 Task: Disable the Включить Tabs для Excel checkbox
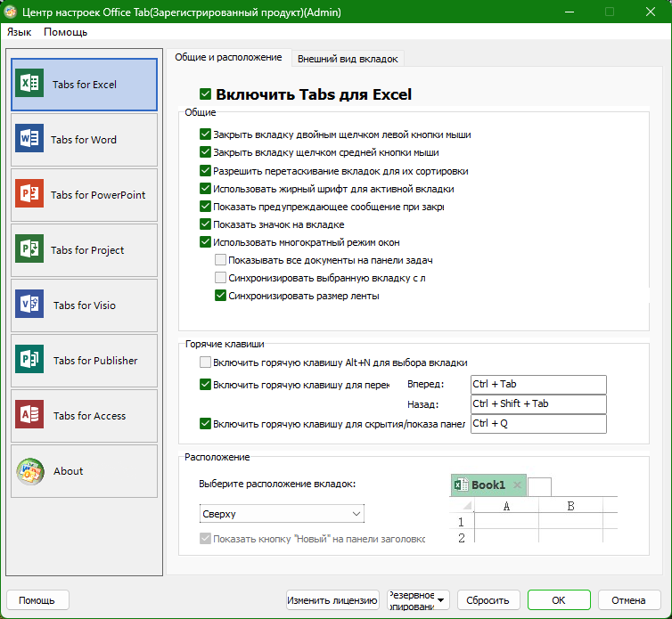click(x=205, y=94)
